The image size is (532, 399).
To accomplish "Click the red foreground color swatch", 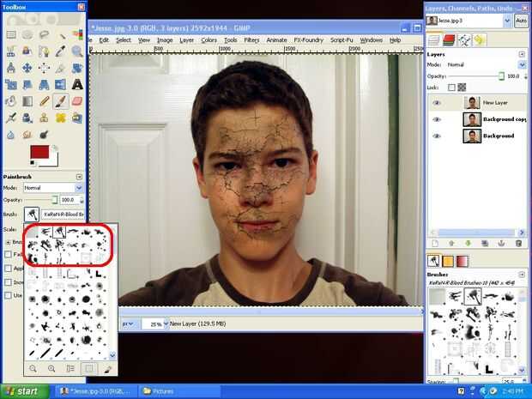I will click(x=39, y=152).
